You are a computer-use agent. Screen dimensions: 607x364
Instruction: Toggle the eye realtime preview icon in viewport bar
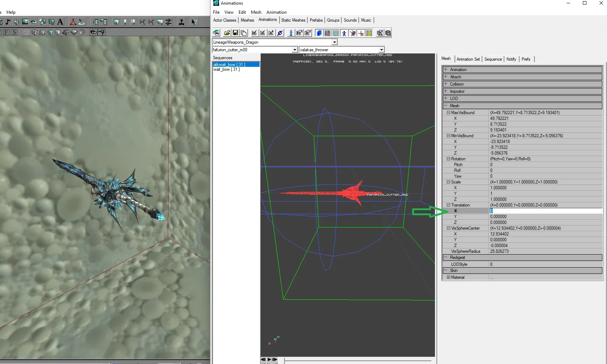pos(93,32)
